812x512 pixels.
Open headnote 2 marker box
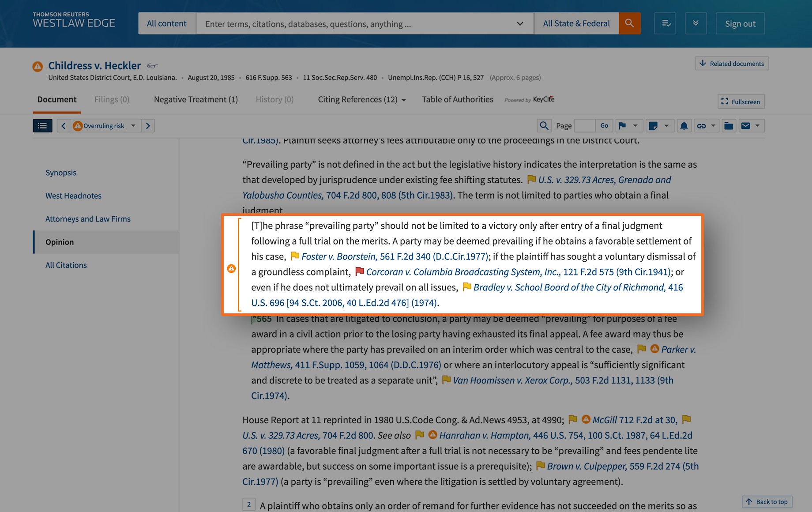[x=249, y=504]
